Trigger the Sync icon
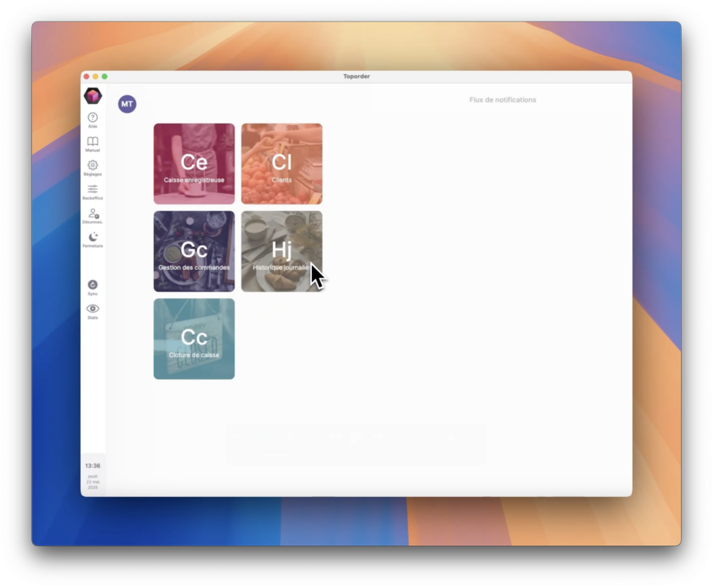 [93, 285]
